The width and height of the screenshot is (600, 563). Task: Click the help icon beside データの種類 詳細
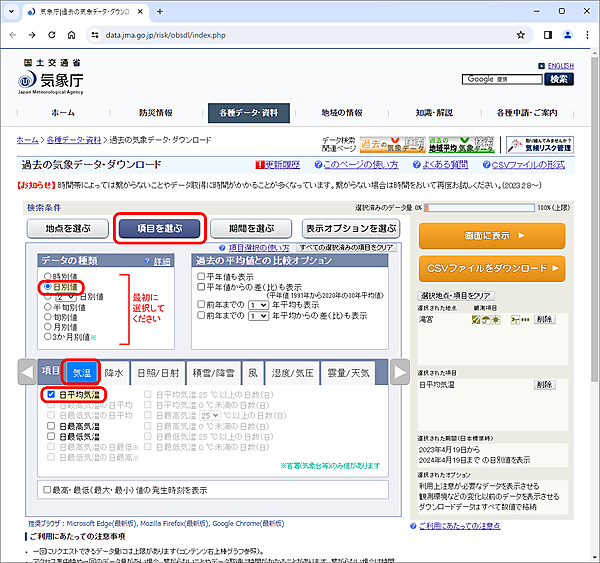tap(147, 261)
